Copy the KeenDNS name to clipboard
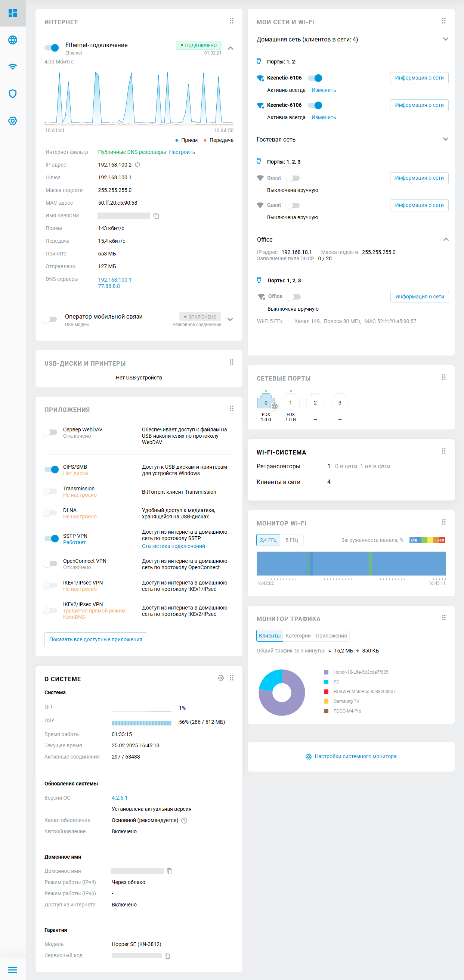 point(156,216)
